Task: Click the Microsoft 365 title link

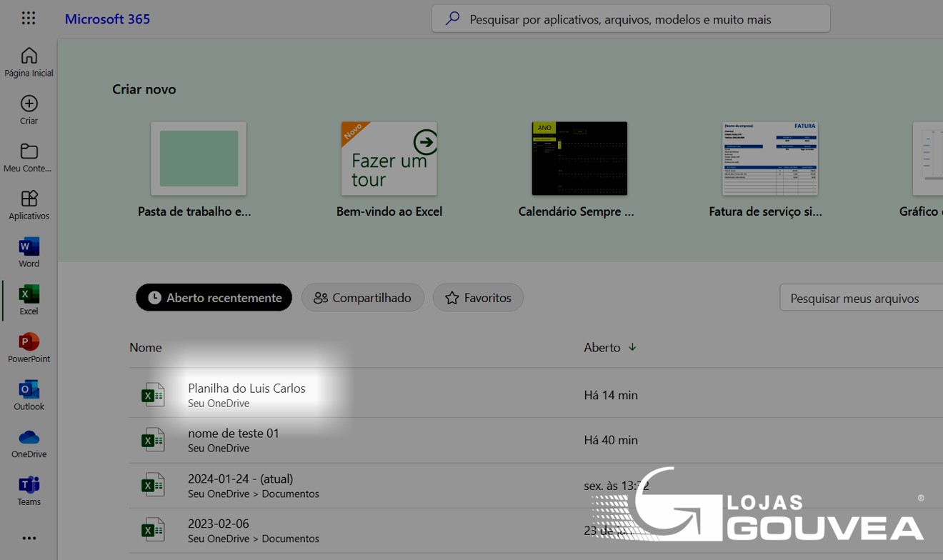Action: click(x=107, y=19)
